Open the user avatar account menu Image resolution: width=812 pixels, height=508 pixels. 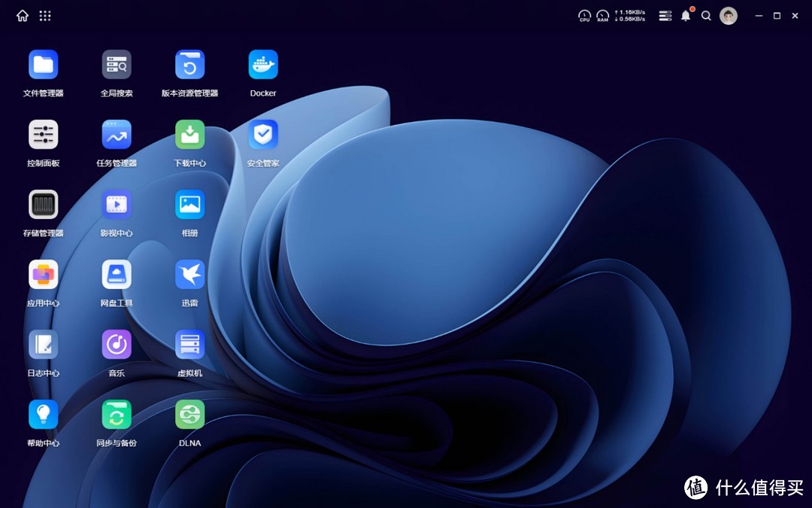point(728,16)
